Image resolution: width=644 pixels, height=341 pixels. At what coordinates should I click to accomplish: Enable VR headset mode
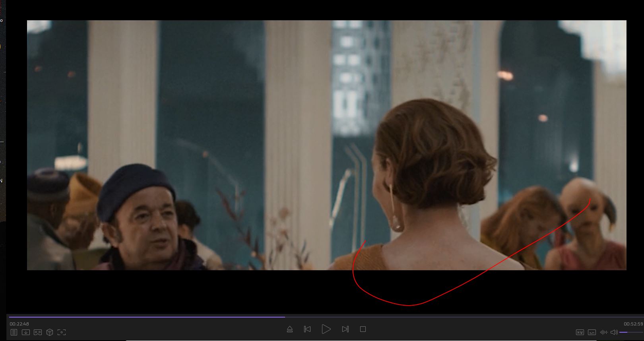(x=38, y=332)
